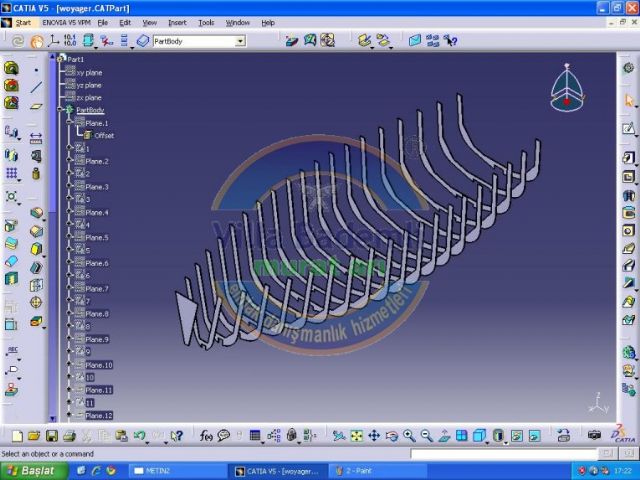The height and width of the screenshot is (480, 640).
Task: Open the Formula f(x) tool
Action: coord(206,436)
